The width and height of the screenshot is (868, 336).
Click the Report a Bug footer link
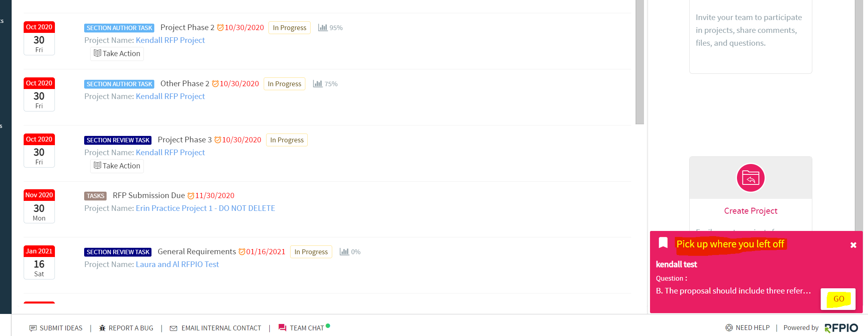pyautogui.click(x=126, y=328)
